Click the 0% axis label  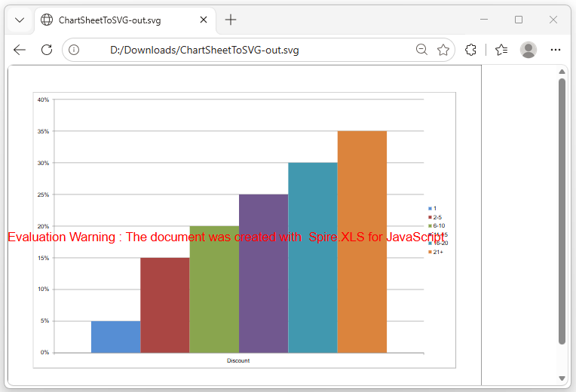pos(44,353)
